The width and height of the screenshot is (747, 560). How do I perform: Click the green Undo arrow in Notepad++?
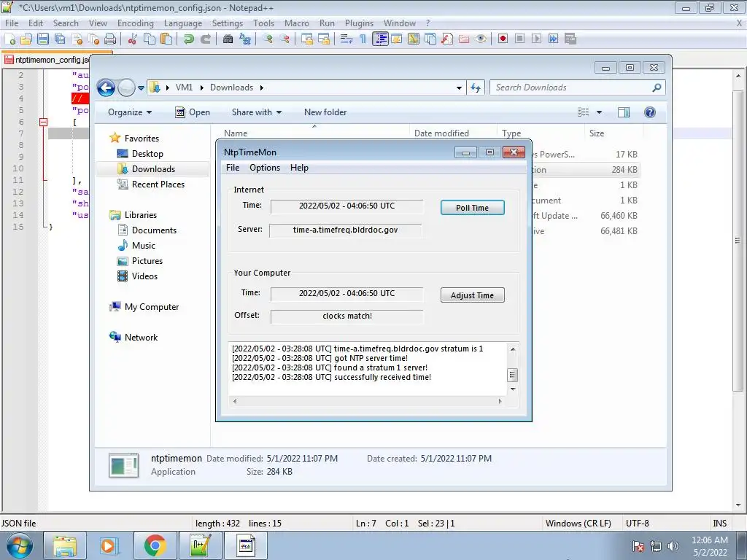(x=188, y=39)
